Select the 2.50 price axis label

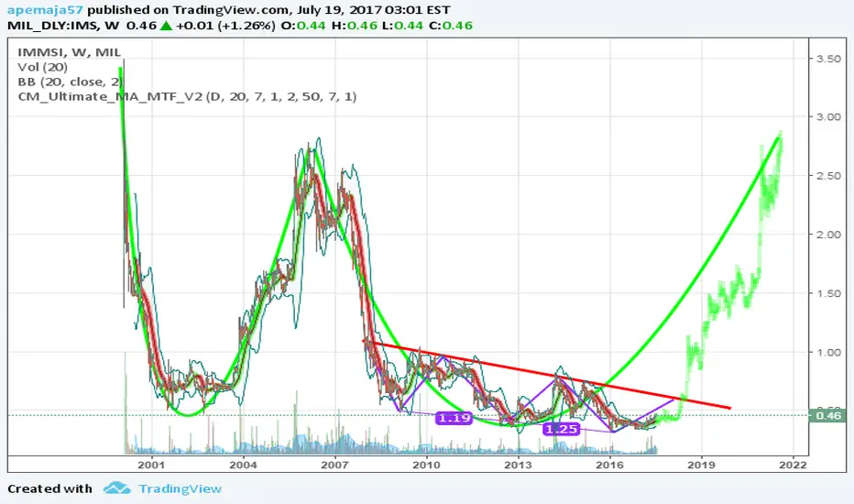click(x=828, y=176)
